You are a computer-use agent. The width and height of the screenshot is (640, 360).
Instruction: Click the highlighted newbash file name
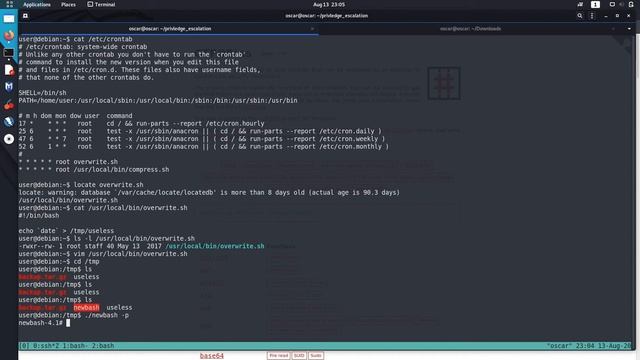(x=87, y=308)
